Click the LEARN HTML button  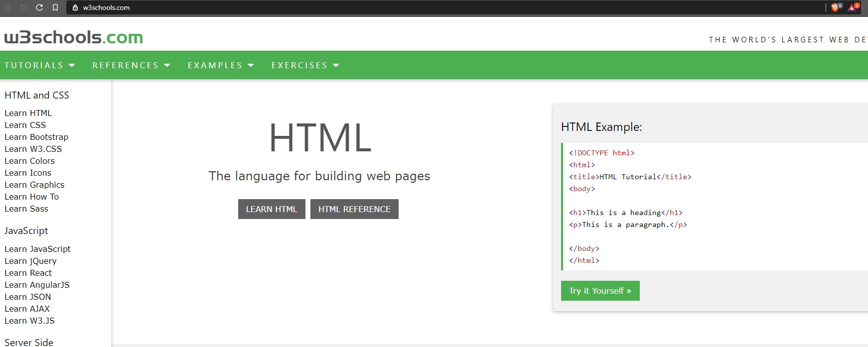[272, 209]
